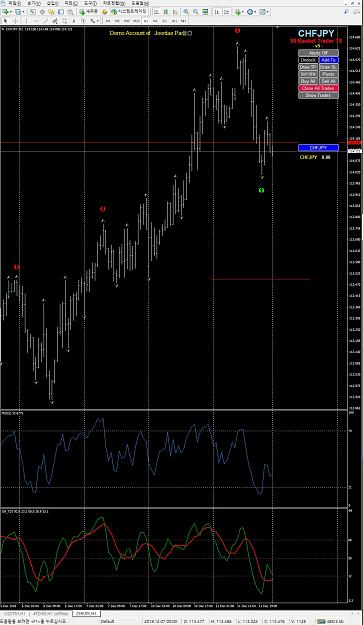The height and width of the screenshot is (625, 363).
Task: Click the New Chart toolbar icon
Action: tap(5, 12)
